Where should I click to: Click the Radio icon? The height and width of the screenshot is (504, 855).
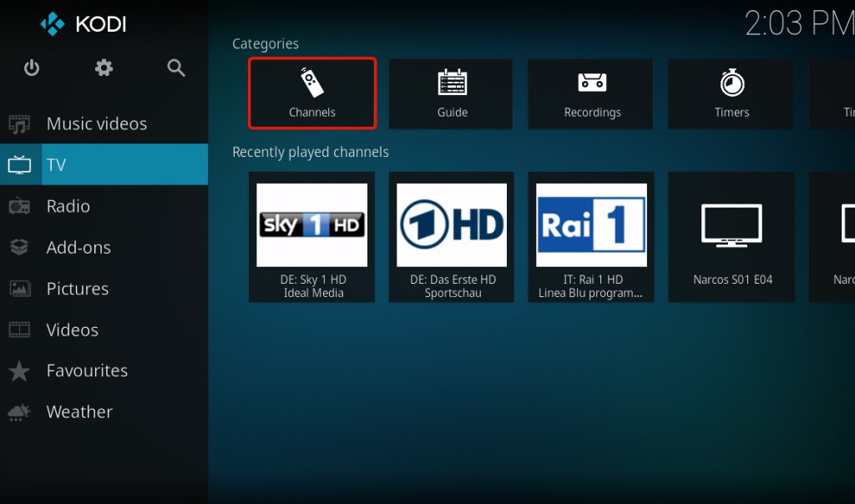click(x=20, y=206)
